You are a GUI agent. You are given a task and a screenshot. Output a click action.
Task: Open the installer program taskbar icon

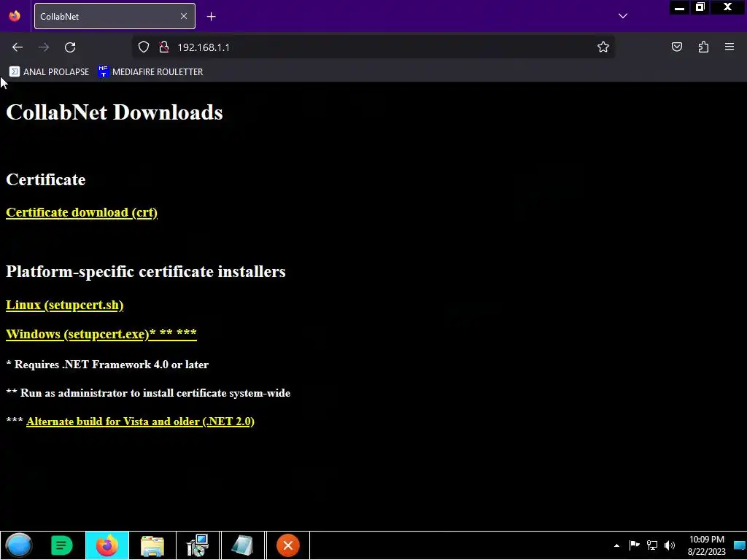point(198,545)
